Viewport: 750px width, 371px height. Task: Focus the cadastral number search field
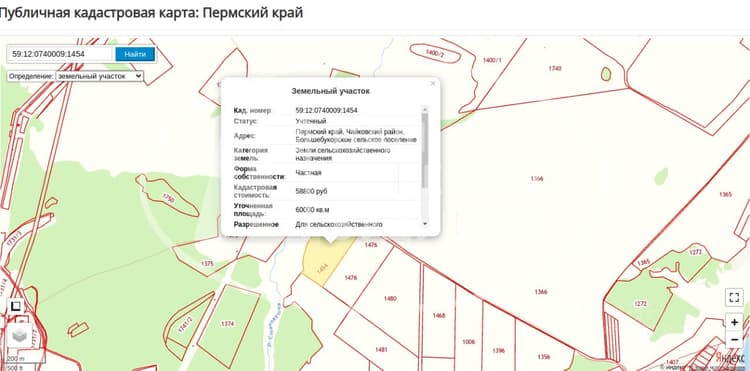coord(60,54)
